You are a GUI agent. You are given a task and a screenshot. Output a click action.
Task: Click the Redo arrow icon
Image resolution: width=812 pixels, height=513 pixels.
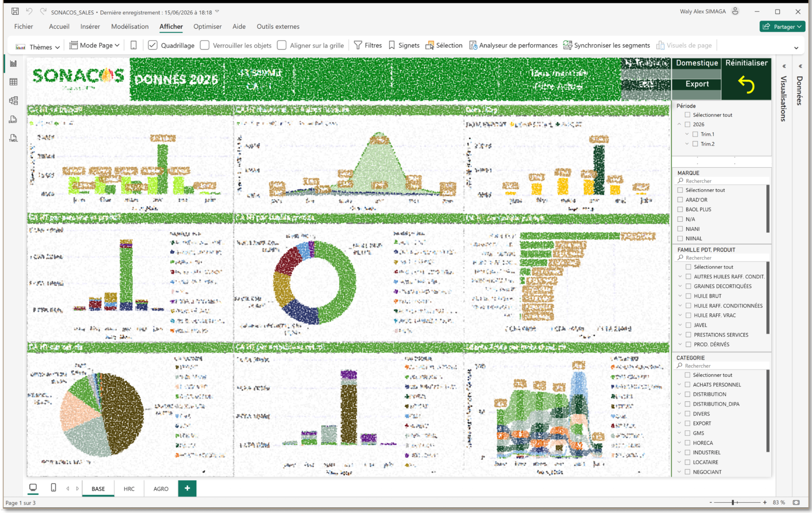tap(43, 11)
